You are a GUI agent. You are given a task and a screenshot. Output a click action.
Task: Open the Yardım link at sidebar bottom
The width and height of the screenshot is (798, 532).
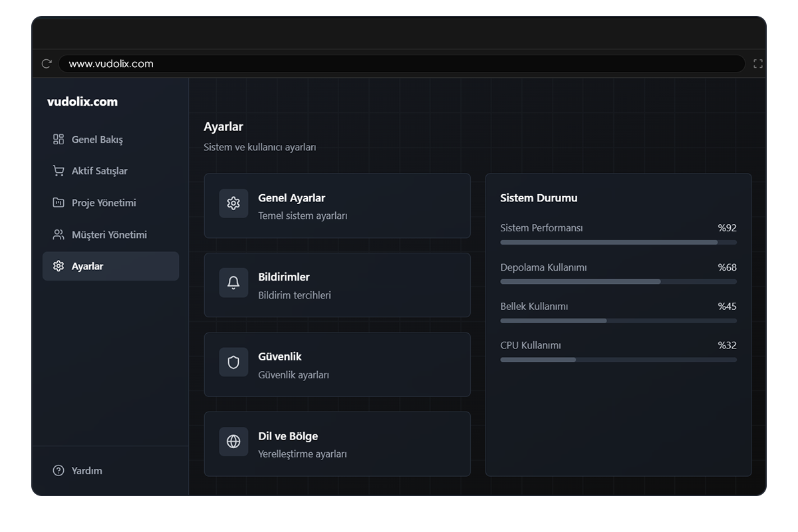click(87, 471)
